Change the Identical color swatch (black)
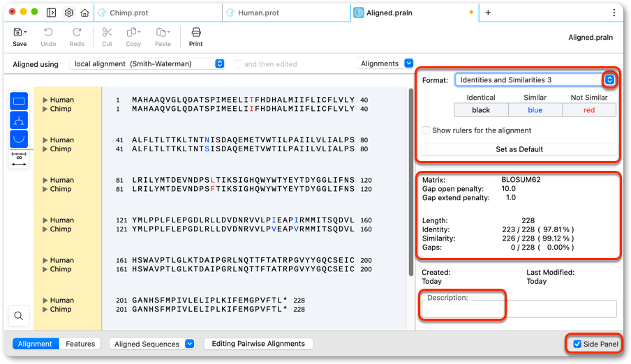This screenshot has height=364, width=631. pyautogui.click(x=481, y=109)
